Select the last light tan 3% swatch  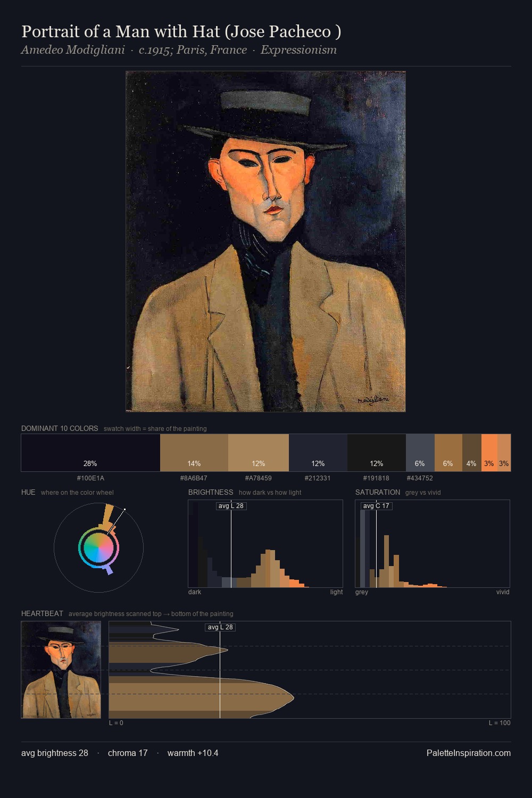pyautogui.click(x=504, y=453)
